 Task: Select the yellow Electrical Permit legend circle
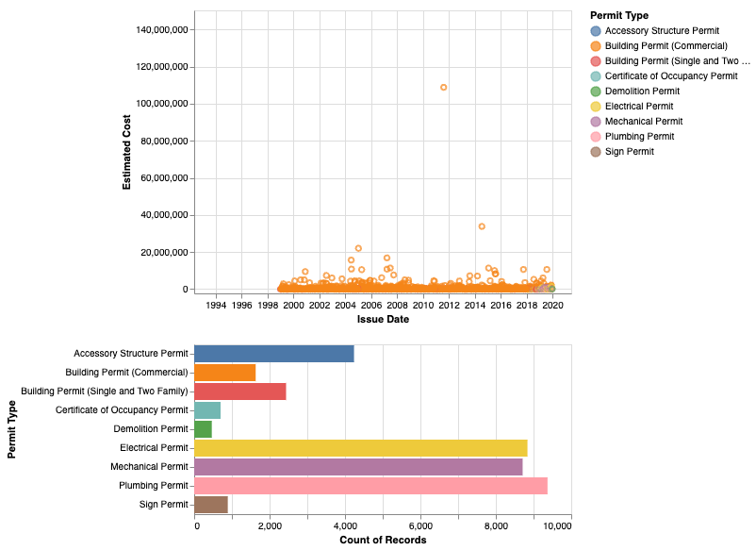[x=595, y=106]
